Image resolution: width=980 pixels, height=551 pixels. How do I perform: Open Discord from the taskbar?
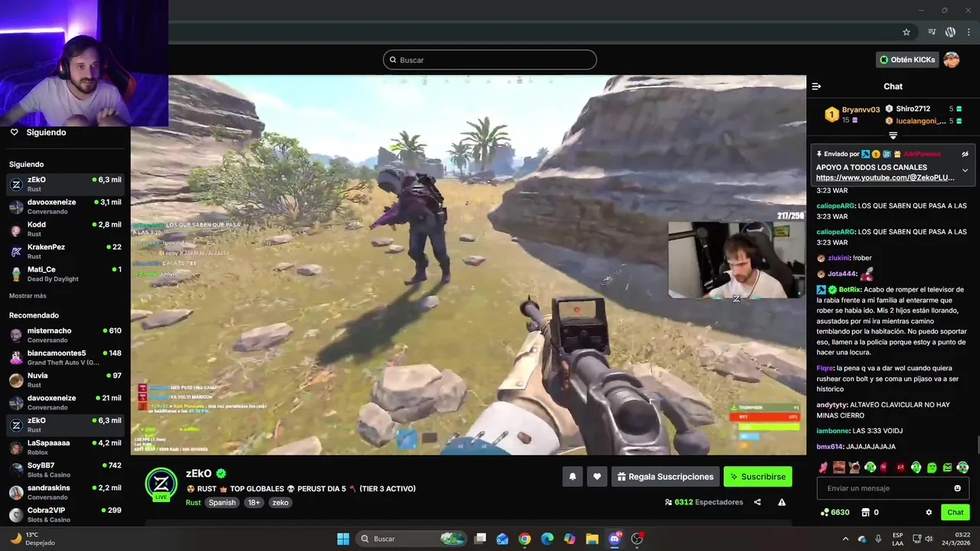tap(615, 539)
